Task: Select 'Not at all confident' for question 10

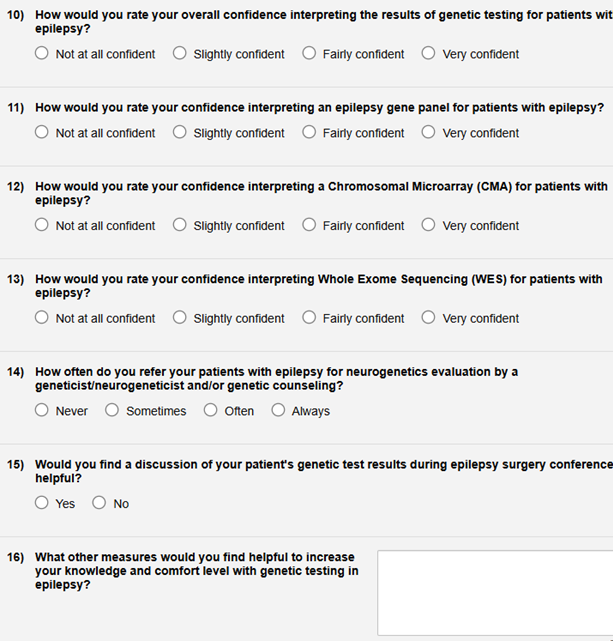Action: coord(42,54)
